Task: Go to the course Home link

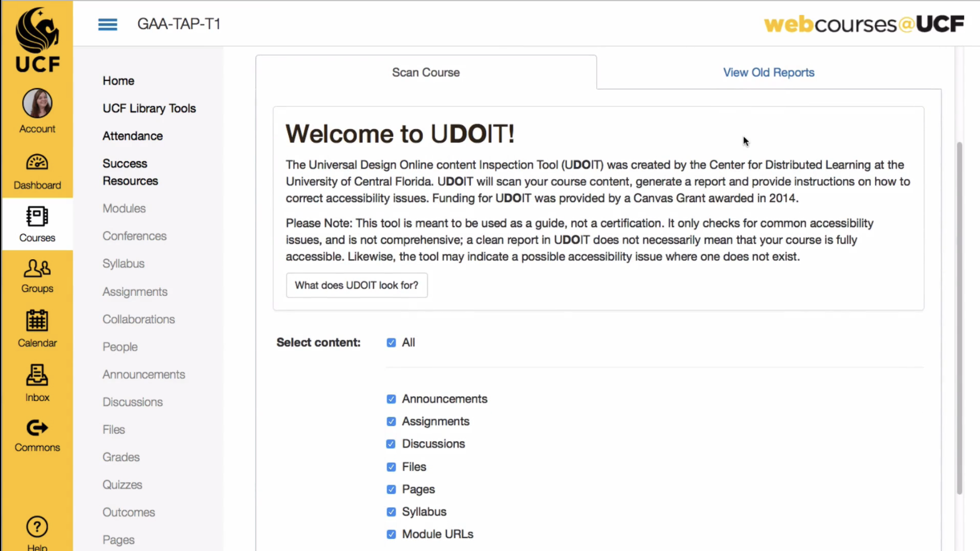Action: [x=118, y=81]
